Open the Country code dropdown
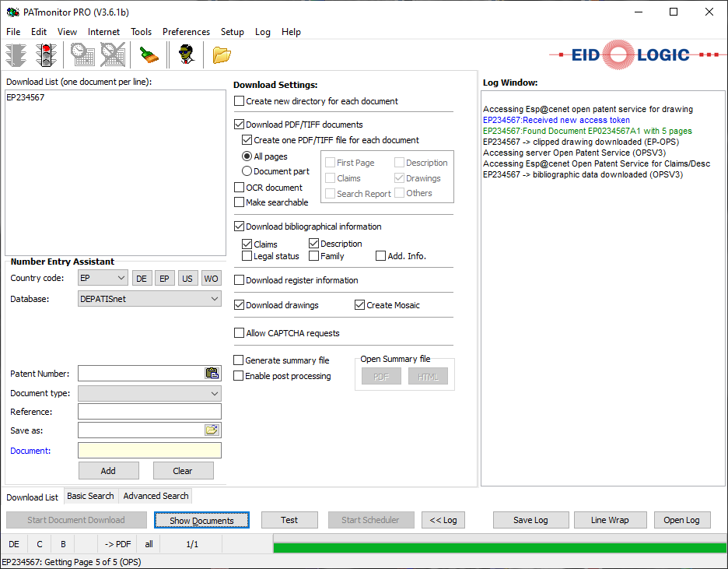 103,278
